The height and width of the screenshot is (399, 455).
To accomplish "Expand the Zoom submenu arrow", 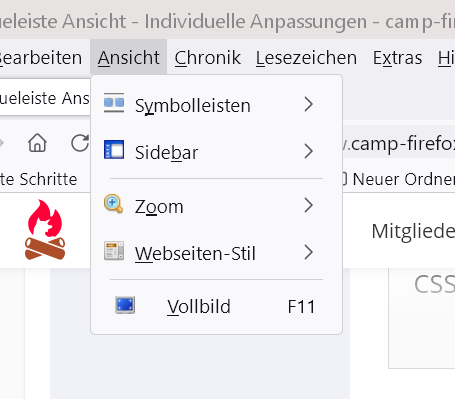I will (309, 205).
